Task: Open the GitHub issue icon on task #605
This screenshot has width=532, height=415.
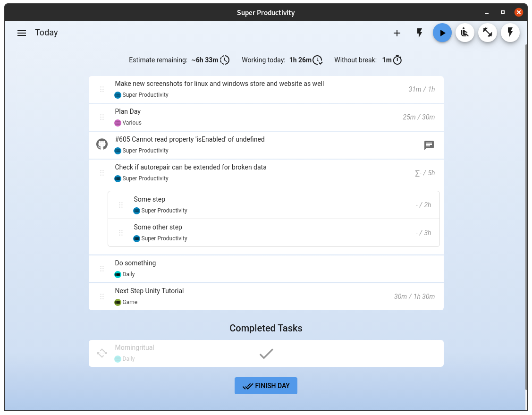Action: (102, 144)
